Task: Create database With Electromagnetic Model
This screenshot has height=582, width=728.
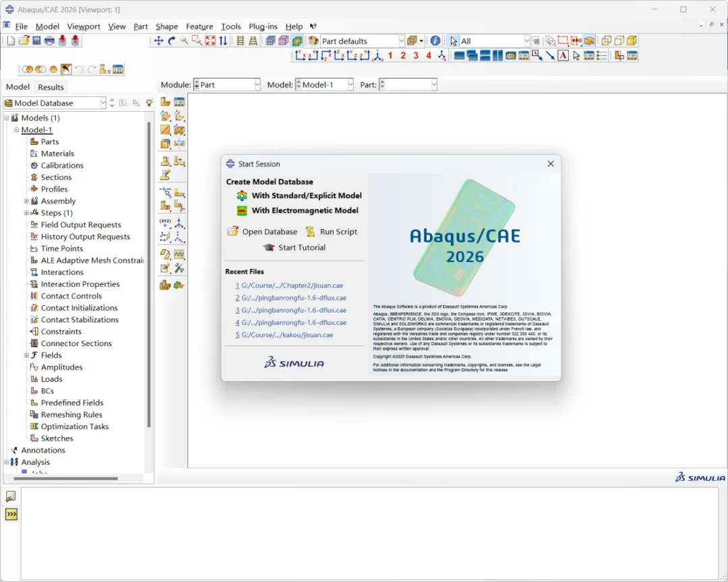Action: click(x=297, y=210)
